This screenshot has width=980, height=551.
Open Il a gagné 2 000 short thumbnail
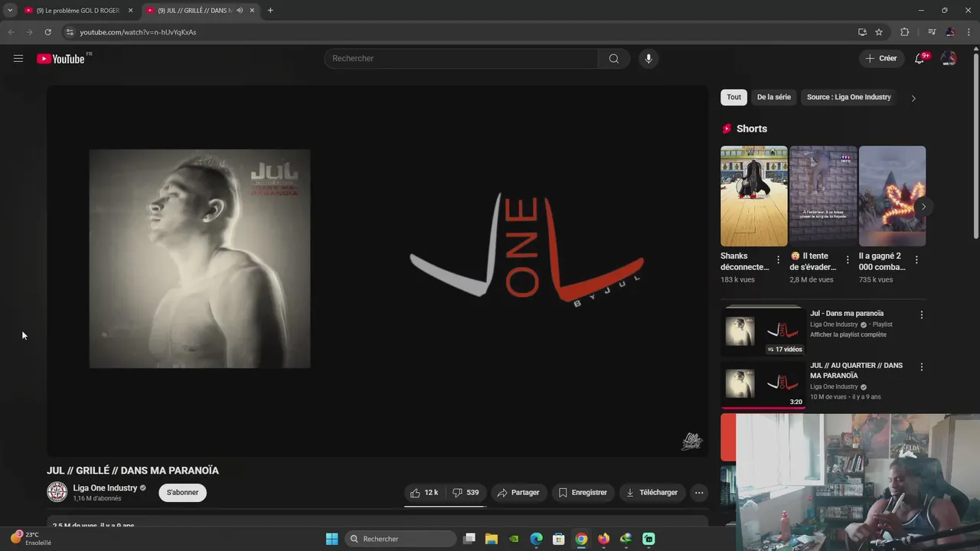892,196
